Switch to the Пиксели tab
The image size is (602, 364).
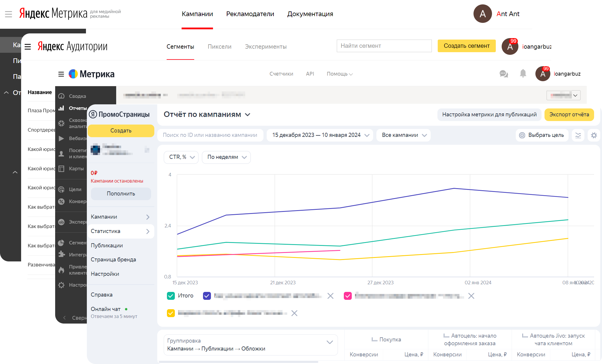tap(219, 47)
